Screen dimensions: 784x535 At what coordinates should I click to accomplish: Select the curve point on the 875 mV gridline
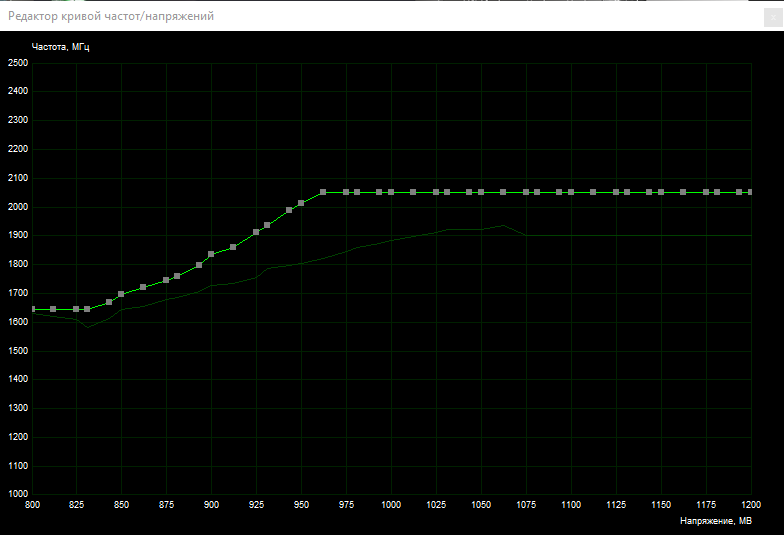166,280
